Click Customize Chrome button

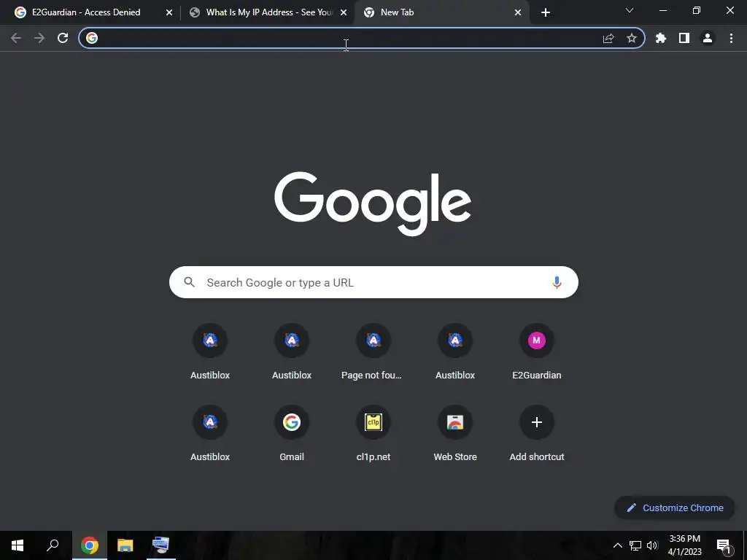(x=675, y=507)
